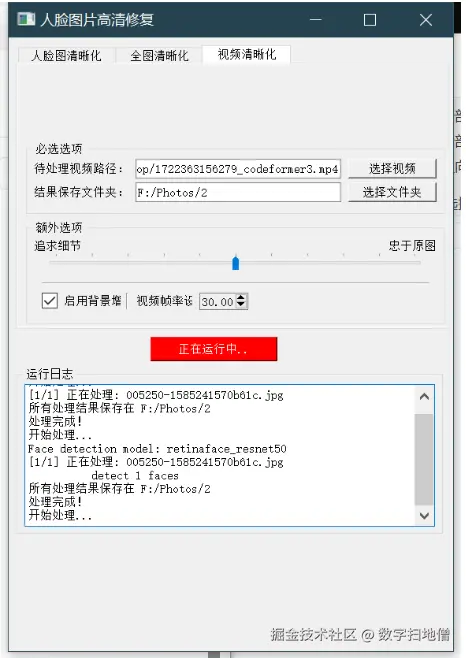Minimize the 人脸图片高清修复 window

pos(316,19)
